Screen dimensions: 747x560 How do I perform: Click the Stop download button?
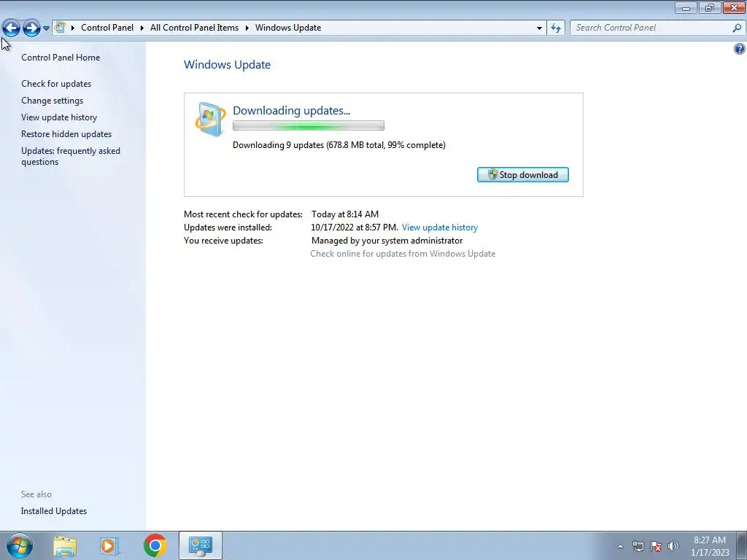tap(522, 175)
